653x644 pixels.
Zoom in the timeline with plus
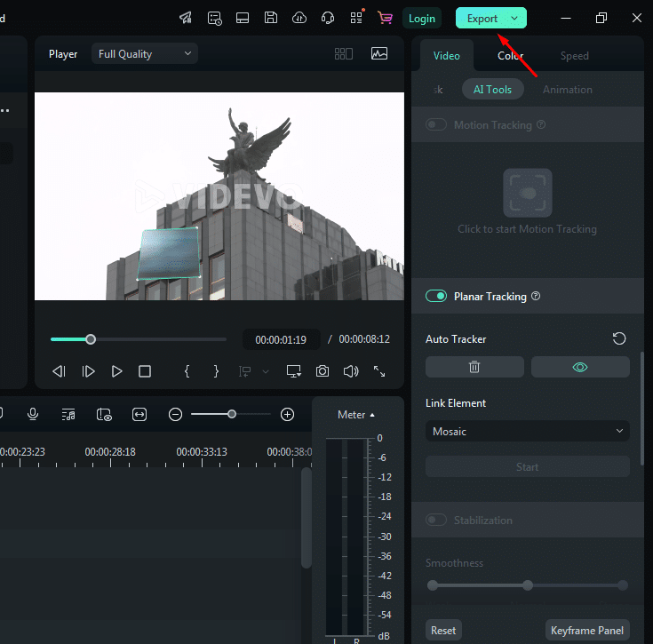(x=287, y=414)
